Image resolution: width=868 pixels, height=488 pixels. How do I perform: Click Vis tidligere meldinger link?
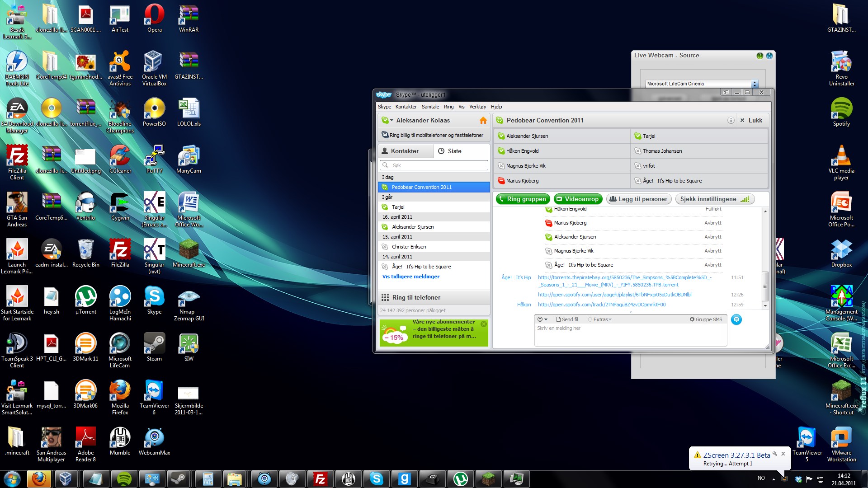point(410,277)
